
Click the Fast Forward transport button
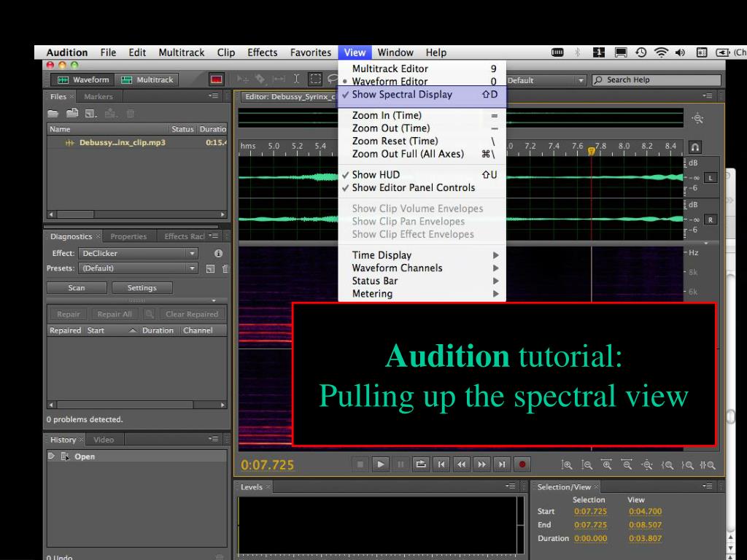[481, 464]
